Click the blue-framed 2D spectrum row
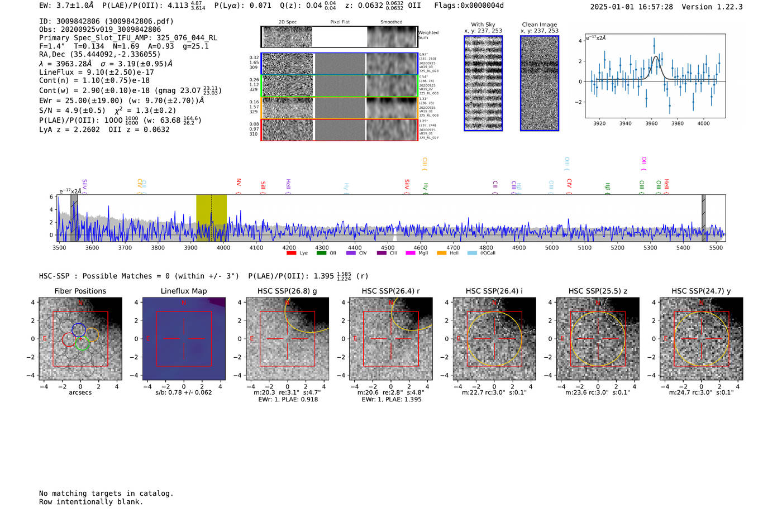The height and width of the screenshot is (532, 782). point(339,64)
